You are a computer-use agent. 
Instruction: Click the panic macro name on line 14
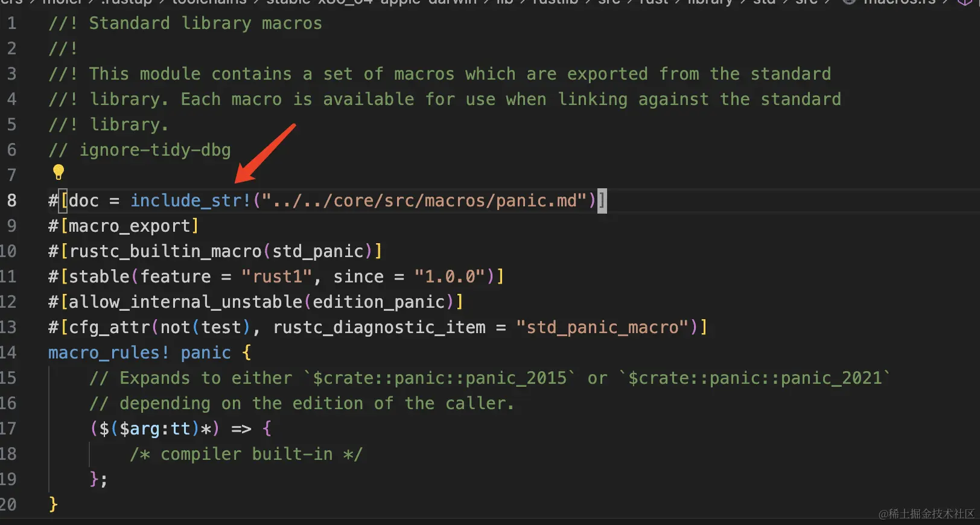pyautogui.click(x=206, y=352)
